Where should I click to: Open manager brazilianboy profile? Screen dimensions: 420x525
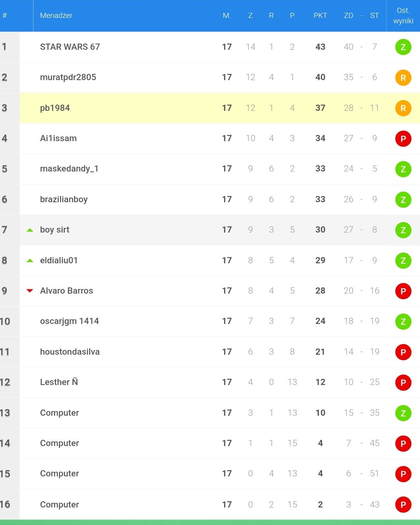pos(64,199)
